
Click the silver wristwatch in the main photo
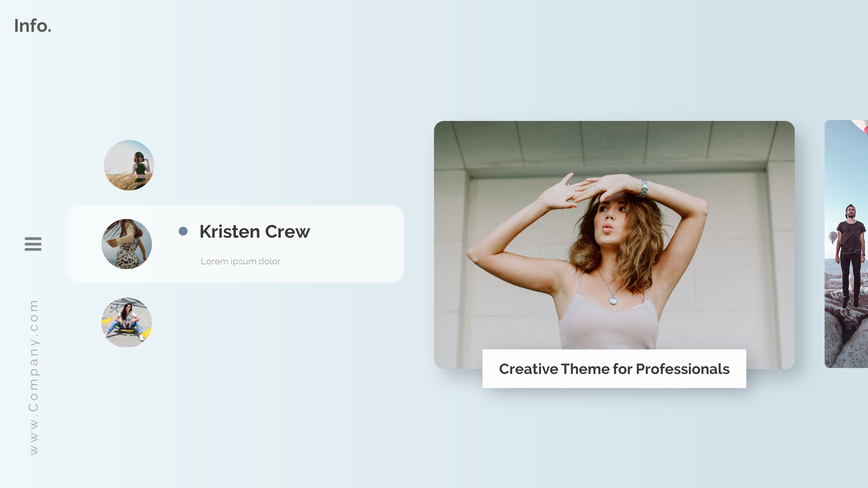click(643, 188)
